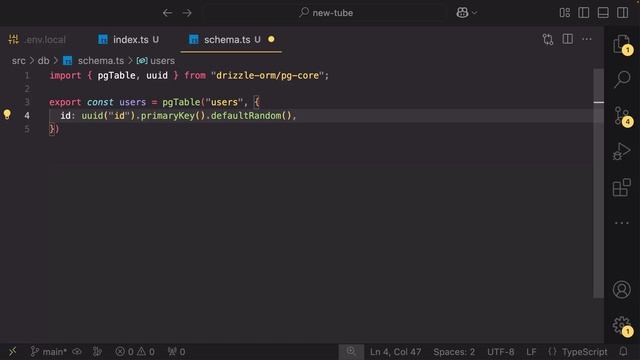The width and height of the screenshot is (640, 360).
Task: Open a remote window from the status bar
Action: 13,351
